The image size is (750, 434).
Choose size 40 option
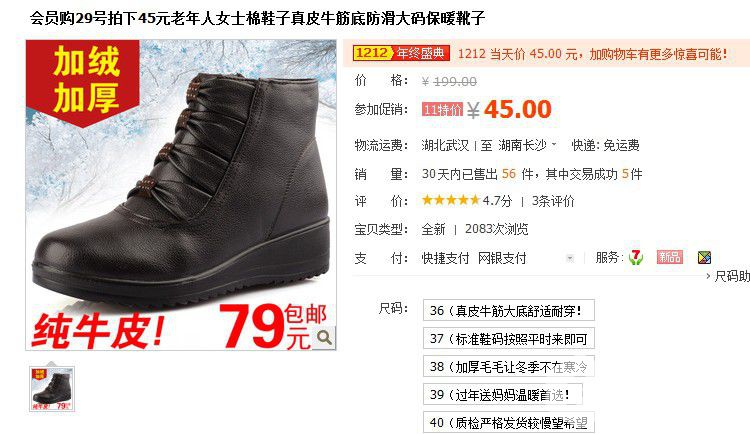pos(508,423)
